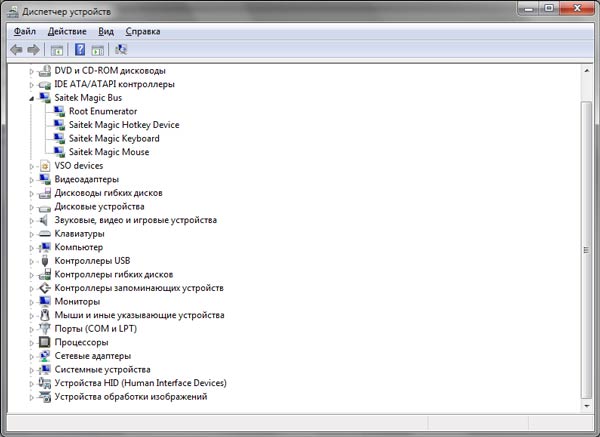Click the VSO devices category icon
600x437 pixels.
[x=45, y=166]
